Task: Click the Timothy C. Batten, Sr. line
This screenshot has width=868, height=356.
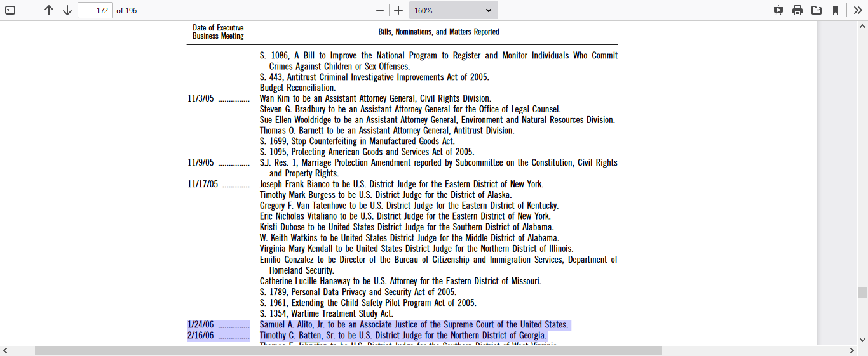Action: coord(403,335)
